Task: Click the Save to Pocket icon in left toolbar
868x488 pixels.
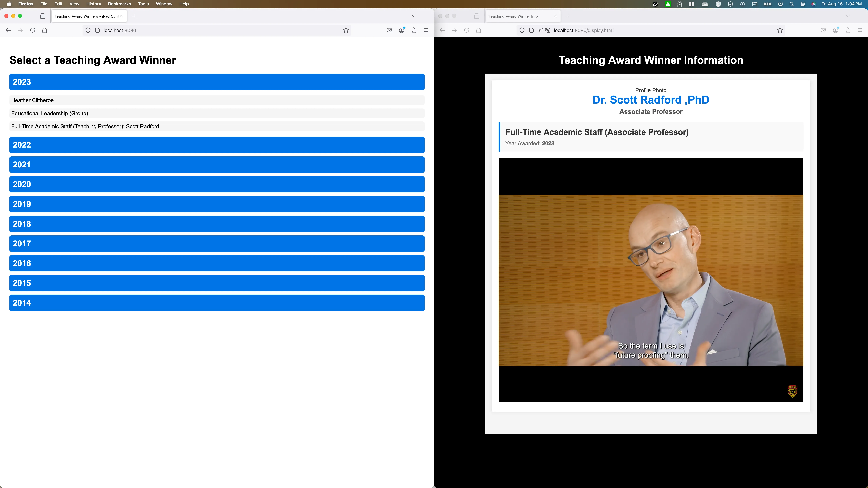Action: [x=389, y=30]
